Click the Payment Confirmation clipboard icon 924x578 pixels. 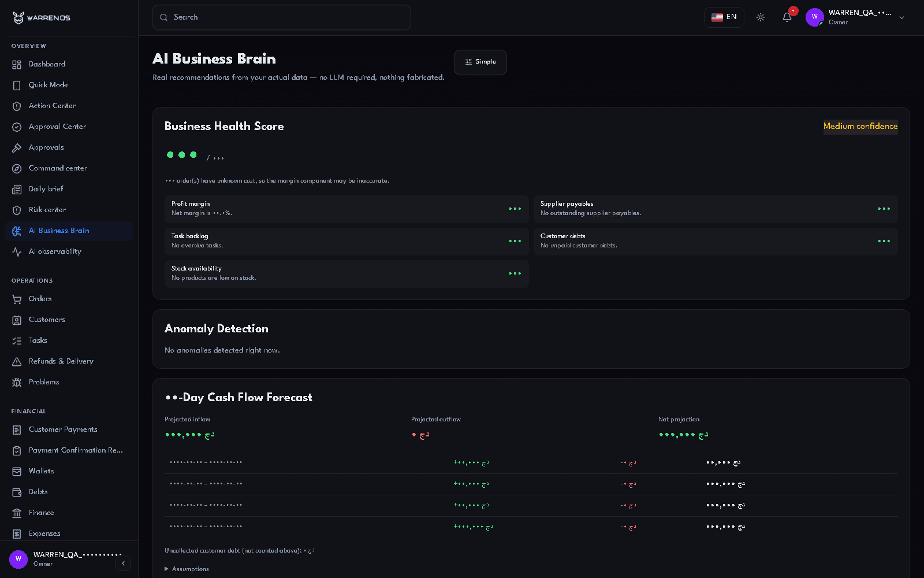point(17,450)
